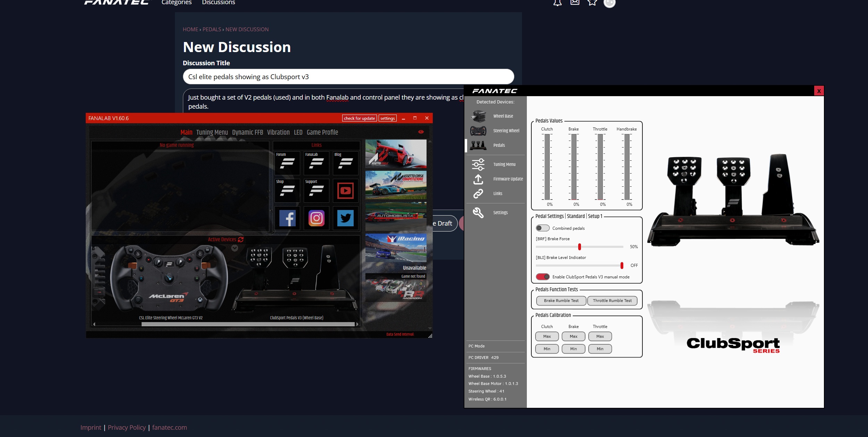Open Discussions in forum navigation

click(219, 2)
